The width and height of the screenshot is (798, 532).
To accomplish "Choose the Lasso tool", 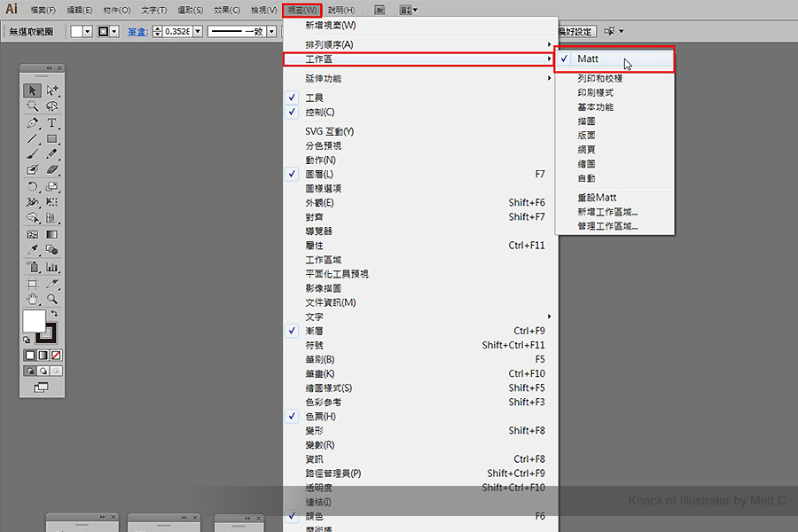I will pos(52,106).
